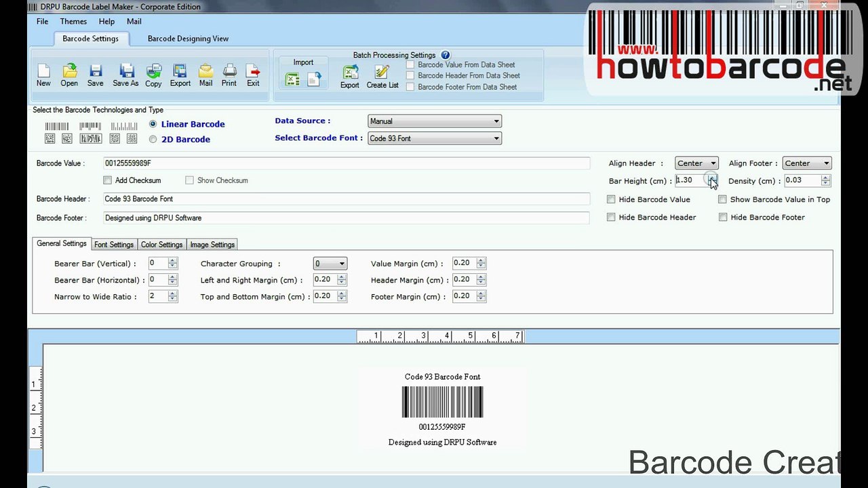Image resolution: width=868 pixels, height=488 pixels.
Task: Expand the Character Grouping dropdown
Action: [330, 264]
